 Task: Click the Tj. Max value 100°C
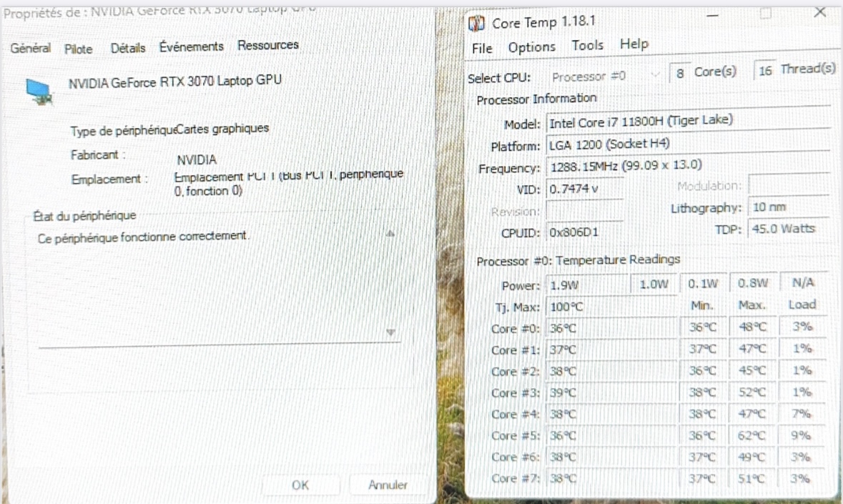click(x=611, y=307)
